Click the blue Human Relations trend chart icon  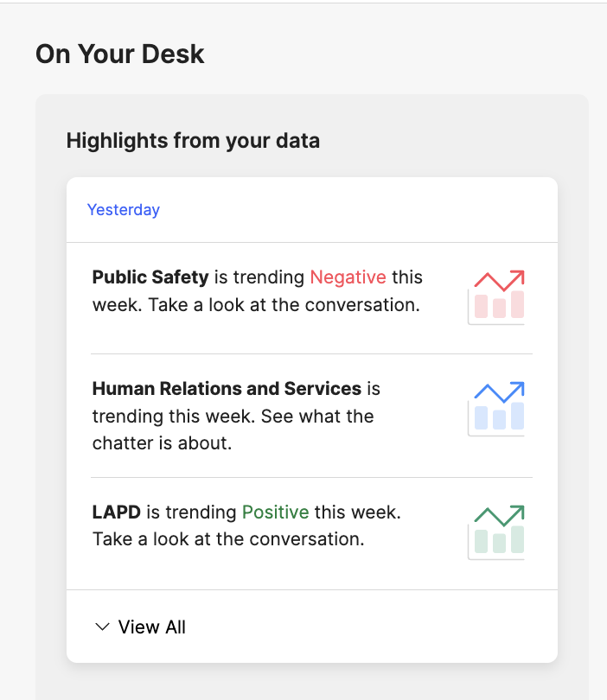pyautogui.click(x=495, y=409)
